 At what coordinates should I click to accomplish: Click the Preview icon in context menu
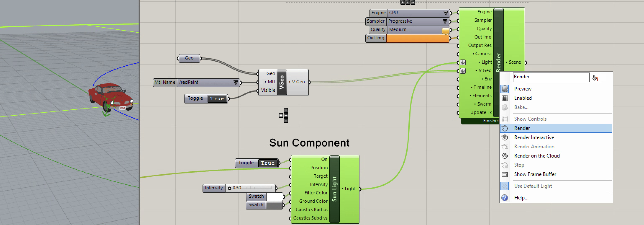[504, 89]
